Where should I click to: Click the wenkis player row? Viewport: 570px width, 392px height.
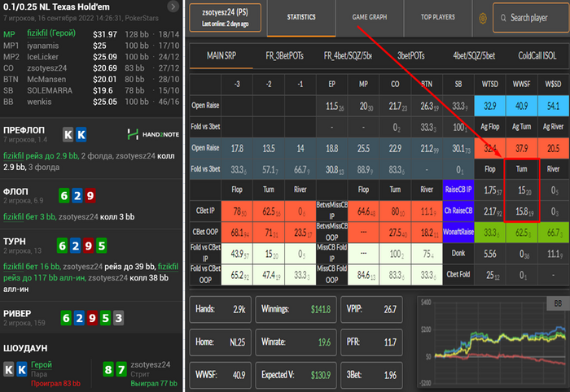(91, 102)
